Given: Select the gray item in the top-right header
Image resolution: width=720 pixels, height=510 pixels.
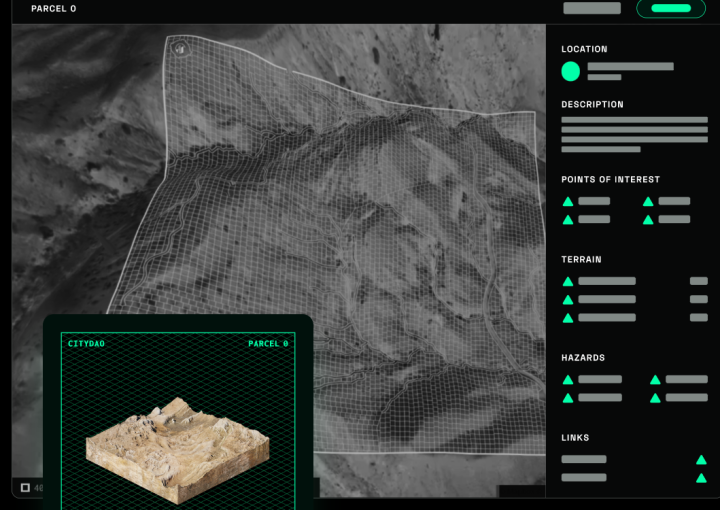Looking at the screenshot, I should click(x=592, y=8).
